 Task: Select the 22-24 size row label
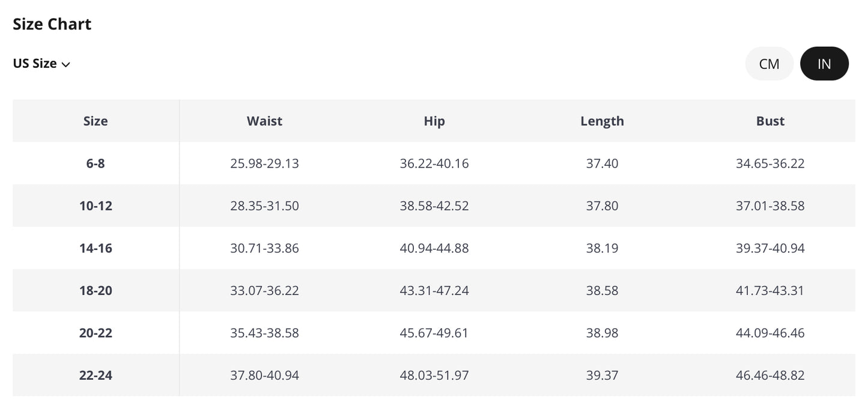[96, 376]
